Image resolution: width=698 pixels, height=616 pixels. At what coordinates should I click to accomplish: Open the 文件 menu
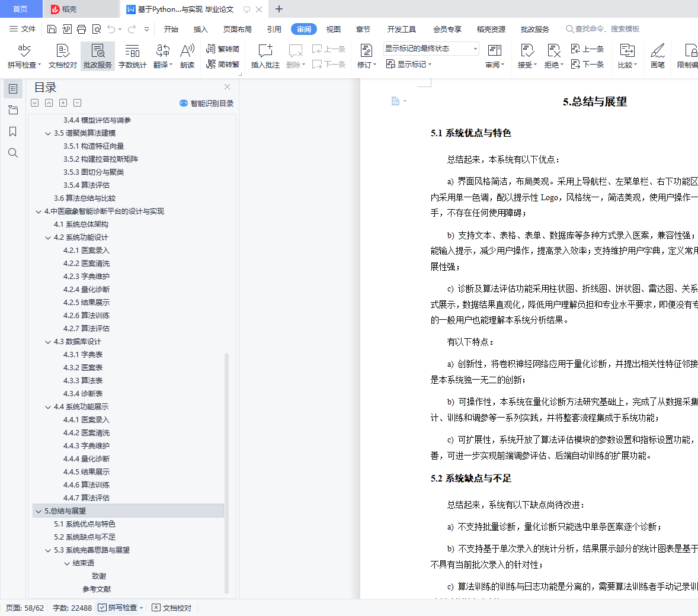click(23, 29)
